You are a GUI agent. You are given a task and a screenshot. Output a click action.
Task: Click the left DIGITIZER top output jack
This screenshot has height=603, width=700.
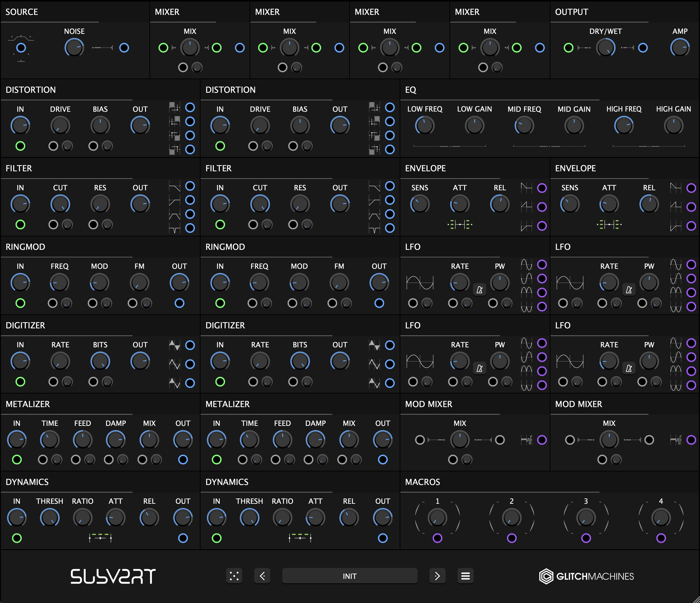[190, 345]
